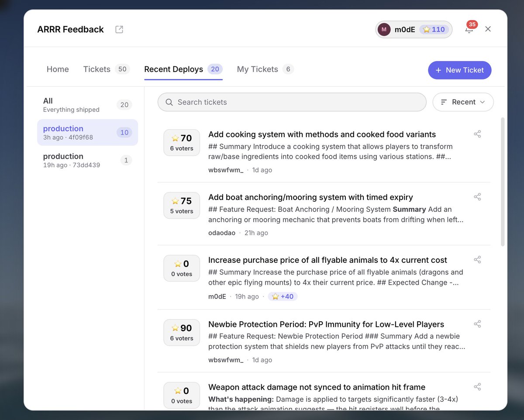Click the 110 star points badge
This screenshot has width=524, height=420.
tap(434, 30)
